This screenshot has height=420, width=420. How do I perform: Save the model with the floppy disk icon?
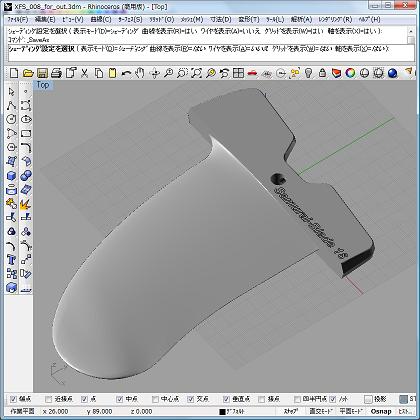coord(42,73)
